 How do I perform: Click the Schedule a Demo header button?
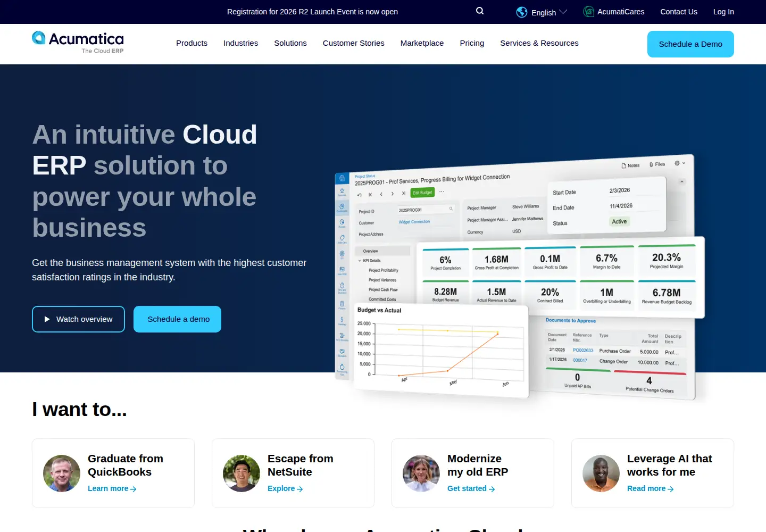tap(690, 44)
